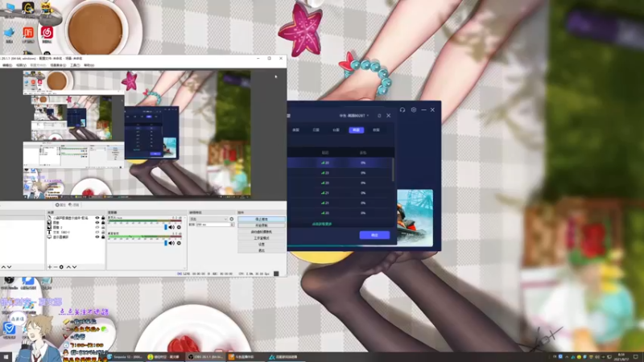Click the jet ski game thumbnail
Image resolution: width=644 pixels, height=362 pixels.
click(x=415, y=218)
